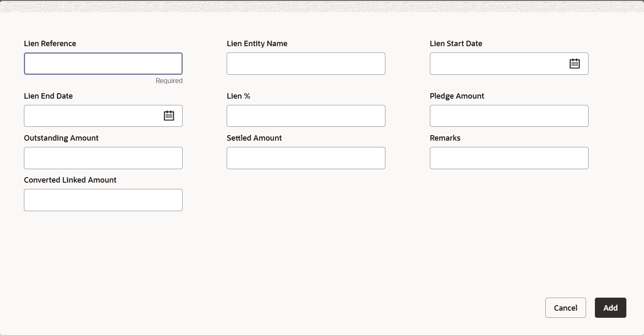Click the Lien End Date label
Viewport: 644px width, 335px height.
48,96
